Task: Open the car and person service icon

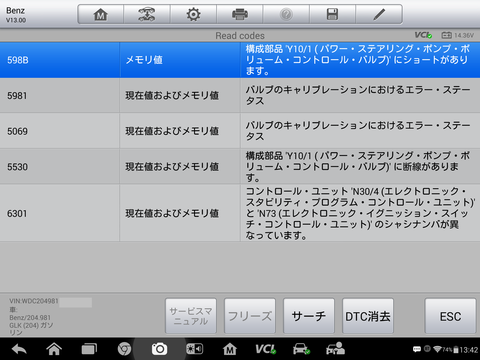Action: (335, 349)
